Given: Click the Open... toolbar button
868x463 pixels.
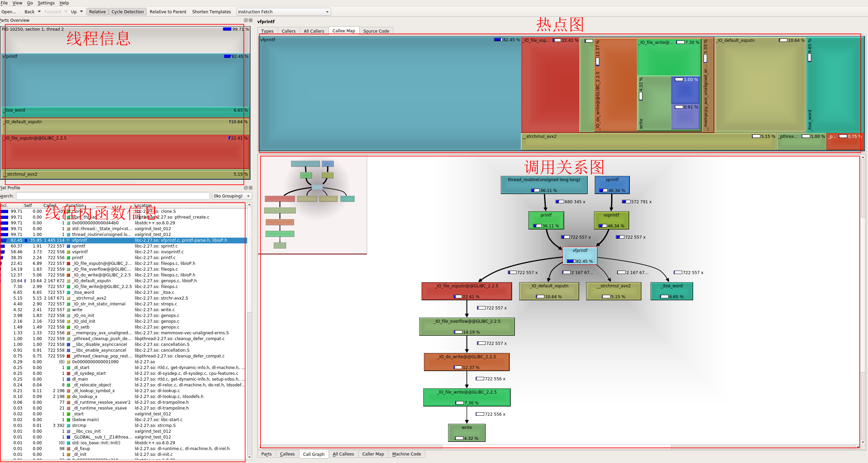Looking at the screenshot, I should [x=9, y=12].
